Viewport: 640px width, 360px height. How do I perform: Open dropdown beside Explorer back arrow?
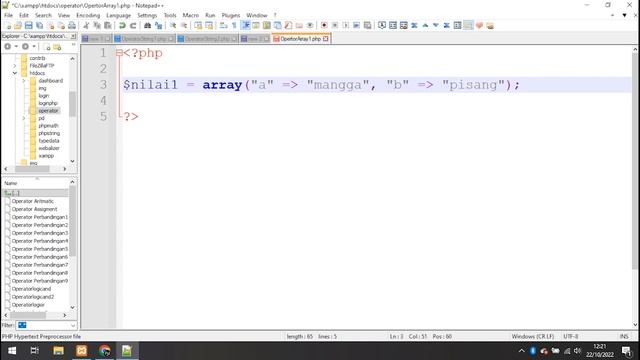point(16,47)
